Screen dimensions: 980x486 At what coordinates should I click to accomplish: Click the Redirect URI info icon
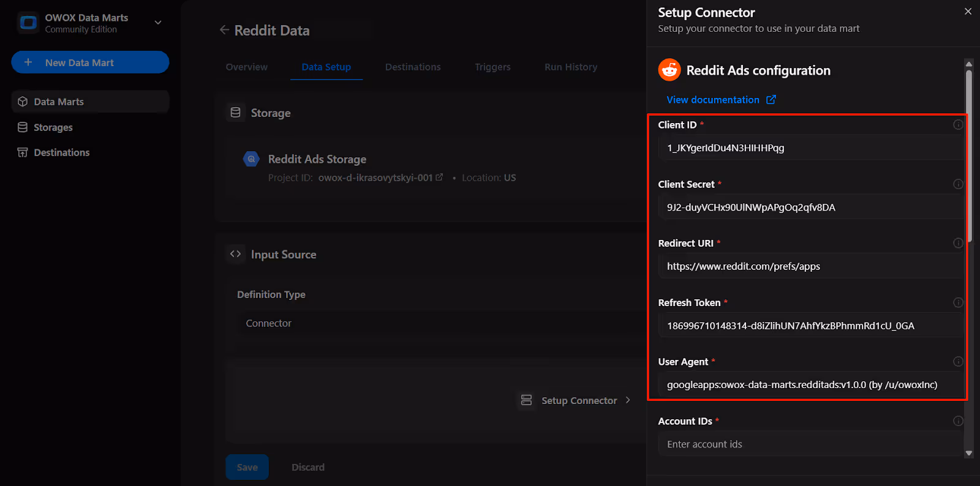[x=958, y=243]
